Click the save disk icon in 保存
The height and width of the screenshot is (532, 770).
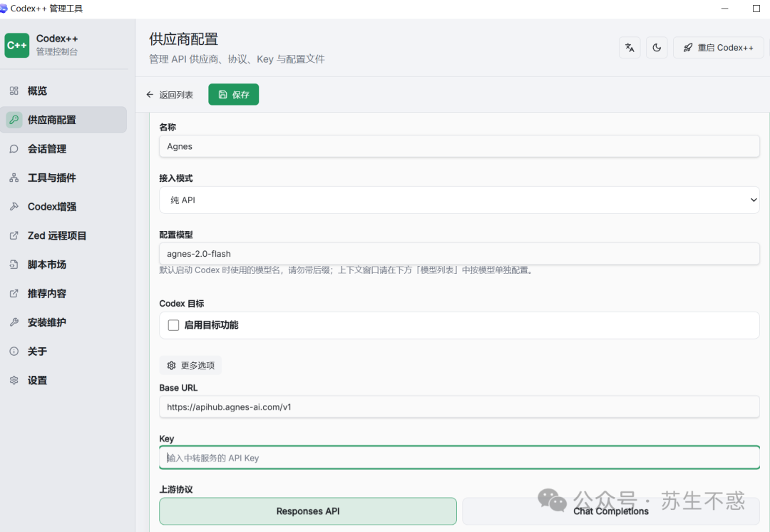point(222,94)
